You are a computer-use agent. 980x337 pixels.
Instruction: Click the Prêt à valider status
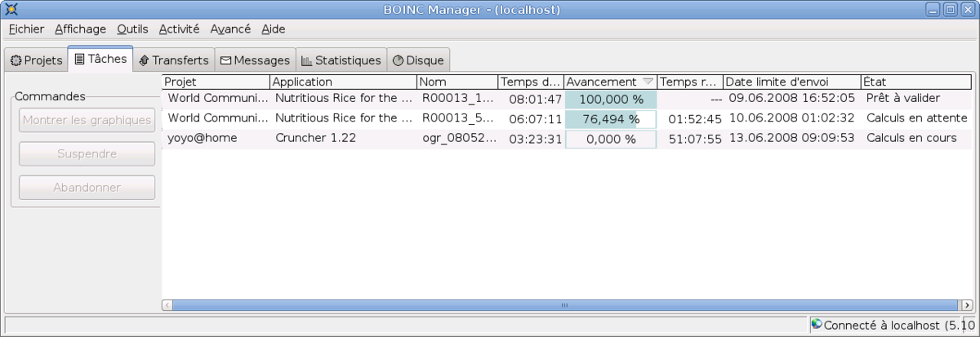point(903,98)
